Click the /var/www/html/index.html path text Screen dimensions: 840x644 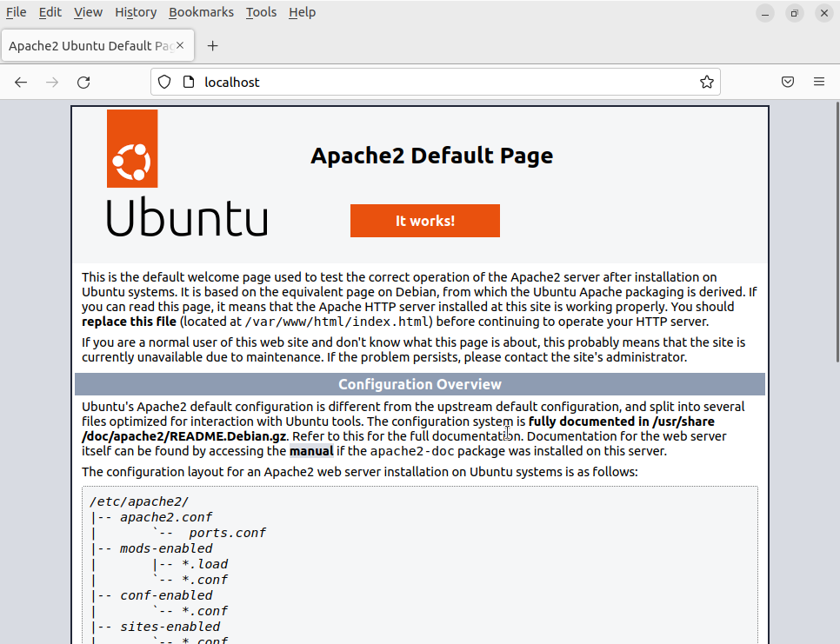[x=338, y=322]
